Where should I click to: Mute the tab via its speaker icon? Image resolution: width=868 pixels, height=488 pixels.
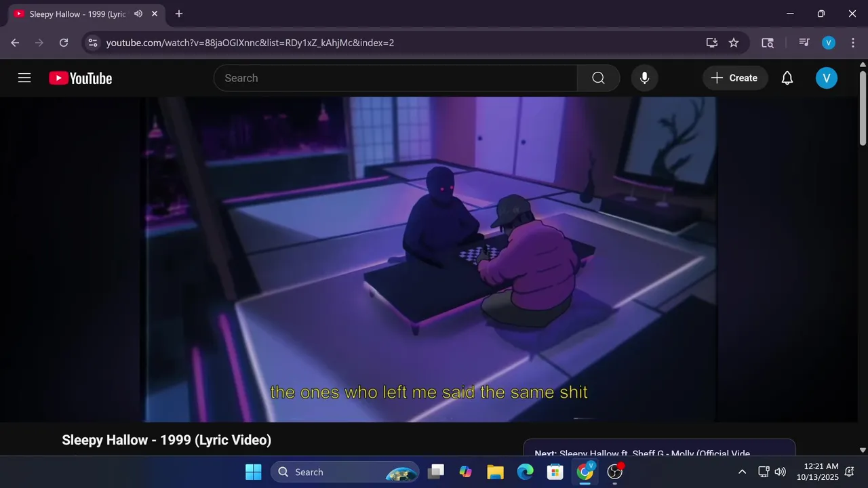(138, 14)
